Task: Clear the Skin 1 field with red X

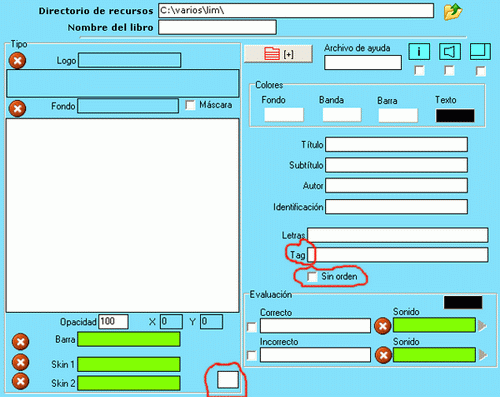Action: [x=20, y=362]
